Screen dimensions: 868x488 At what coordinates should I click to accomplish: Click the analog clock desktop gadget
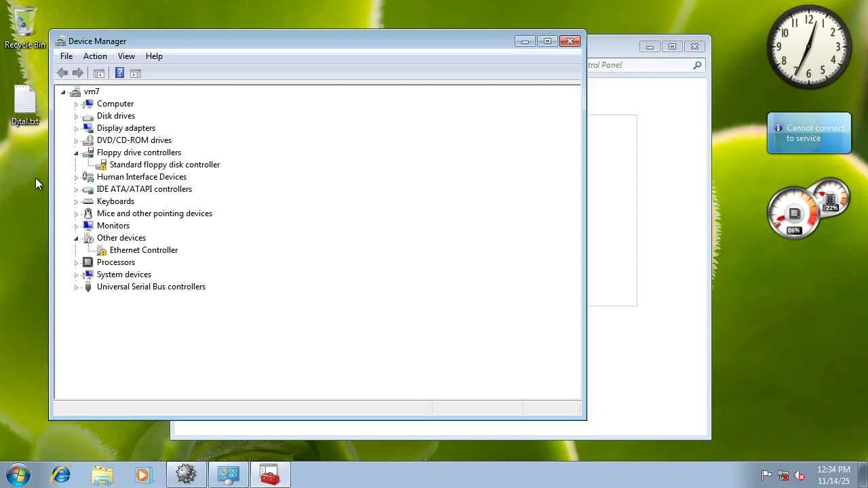809,47
